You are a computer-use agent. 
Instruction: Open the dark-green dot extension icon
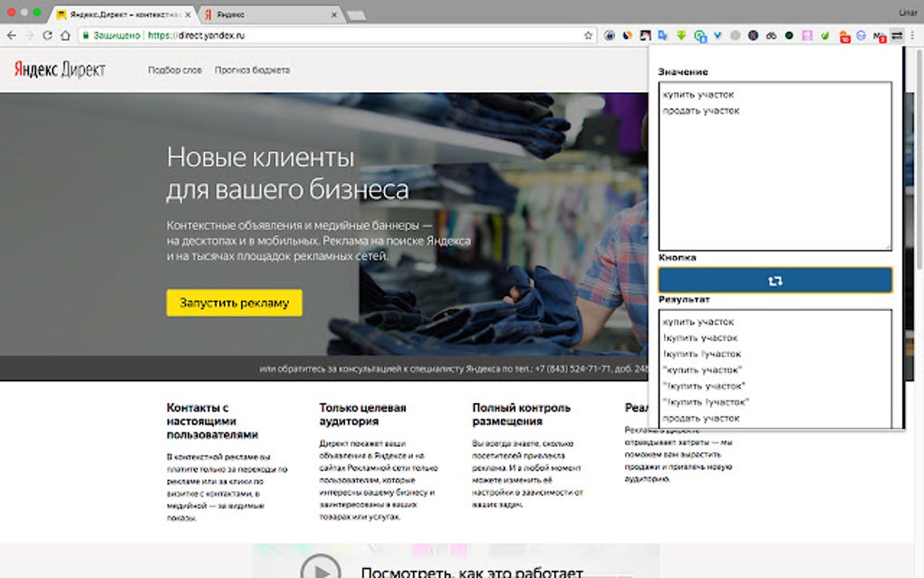pos(789,35)
